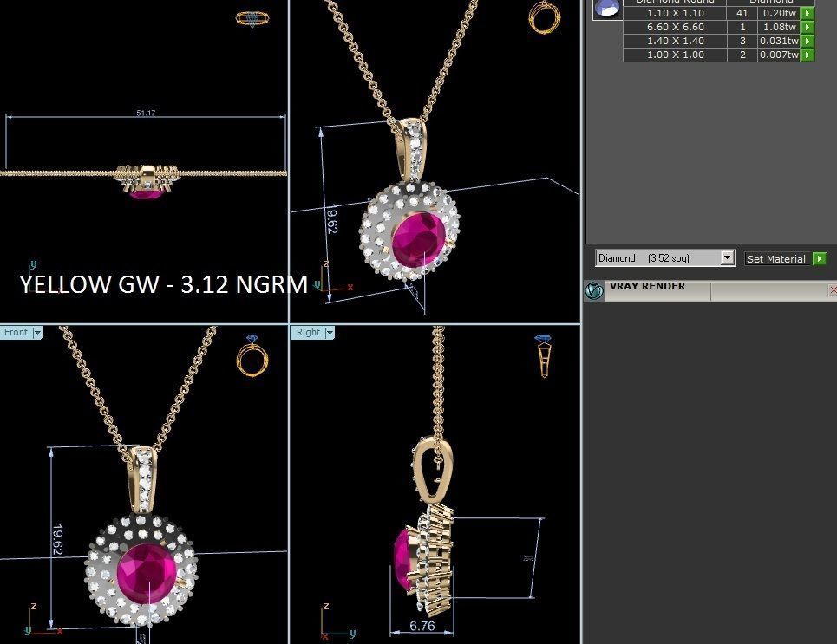Select the 1.00 X 1.00 size cell

tap(676, 55)
